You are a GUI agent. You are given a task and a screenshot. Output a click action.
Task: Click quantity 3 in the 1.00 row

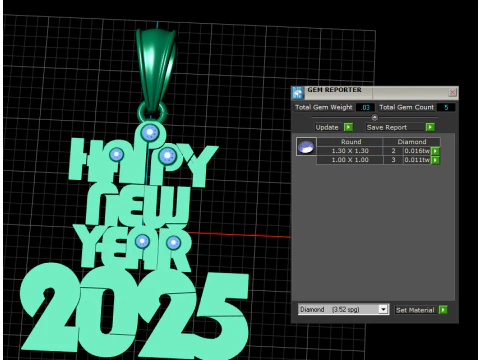(x=393, y=160)
